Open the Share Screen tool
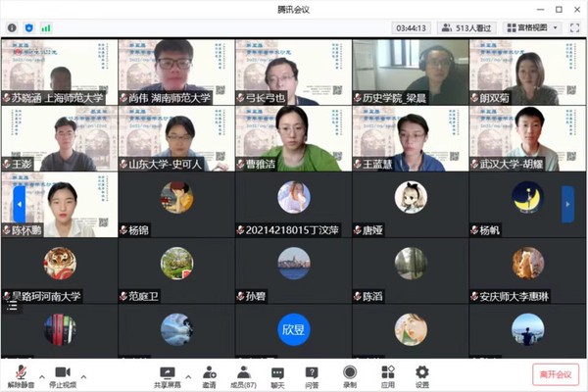The width and height of the screenshot is (588, 392). (x=167, y=373)
